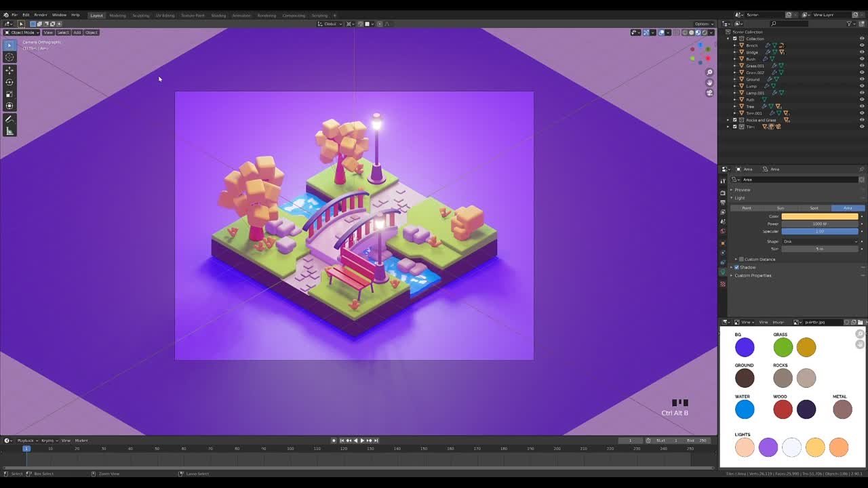Expand the Bench object in outliner

click(x=734, y=45)
